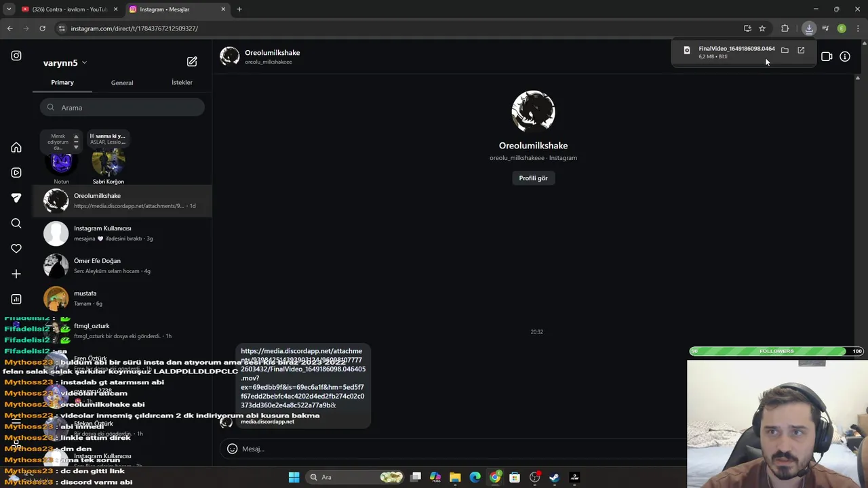Bookmark this page with star icon
The width and height of the screenshot is (868, 488).
(x=762, y=28)
